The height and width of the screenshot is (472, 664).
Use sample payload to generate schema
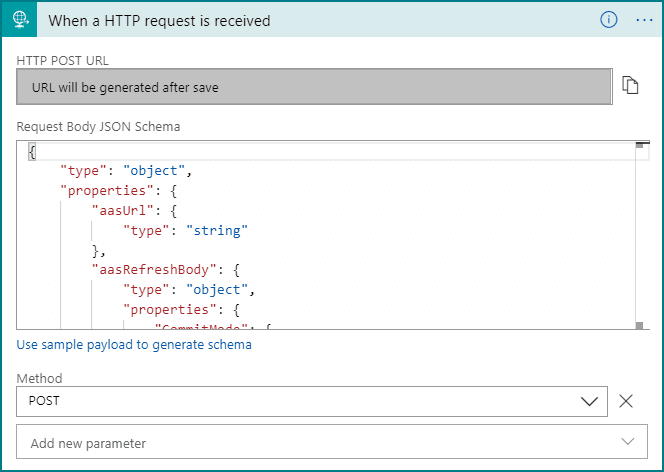point(134,345)
